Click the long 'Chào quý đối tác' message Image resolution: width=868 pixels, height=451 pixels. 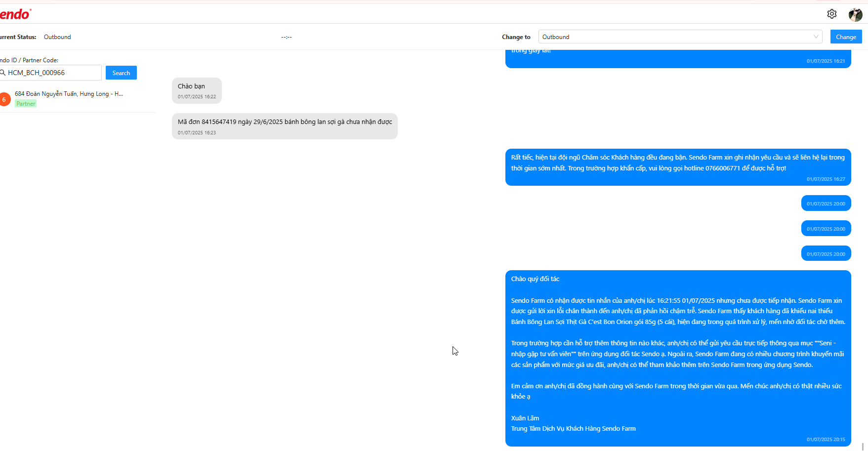[678, 358]
